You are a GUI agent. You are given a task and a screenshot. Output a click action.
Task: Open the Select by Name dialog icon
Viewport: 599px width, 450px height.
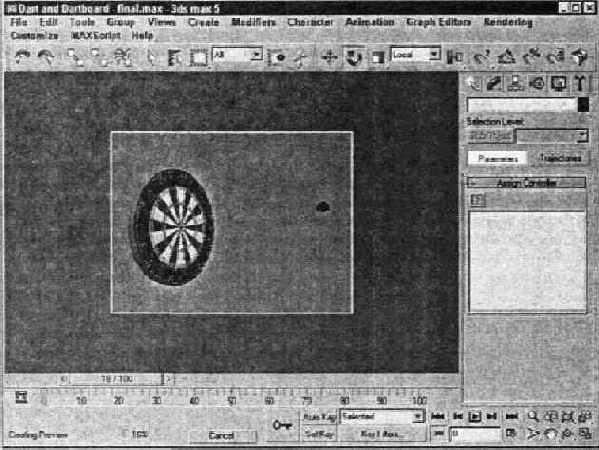point(175,57)
